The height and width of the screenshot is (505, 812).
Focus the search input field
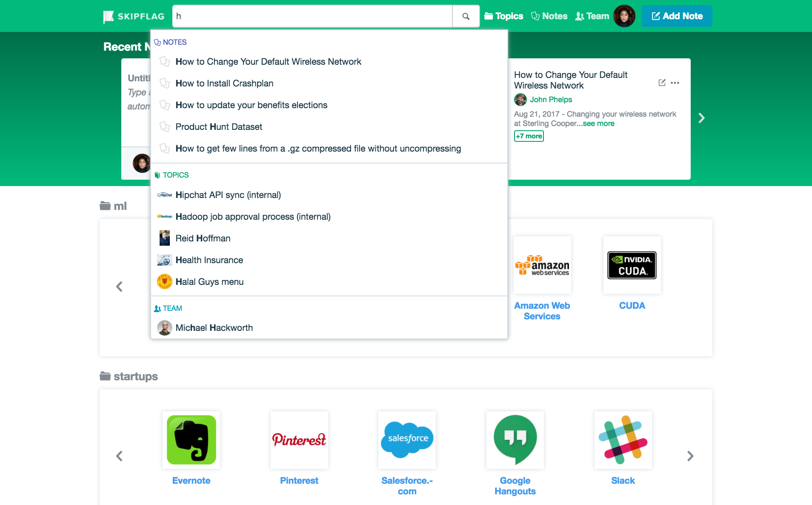312,16
